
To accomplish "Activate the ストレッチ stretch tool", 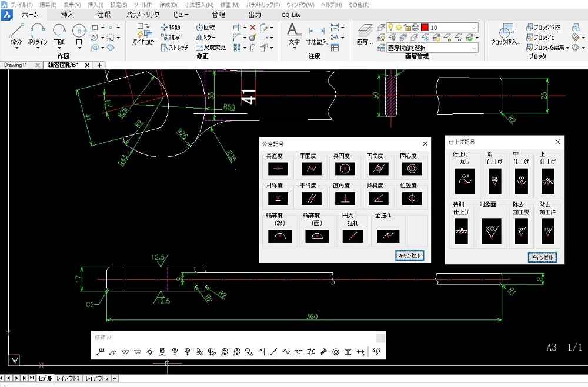I will (175, 48).
